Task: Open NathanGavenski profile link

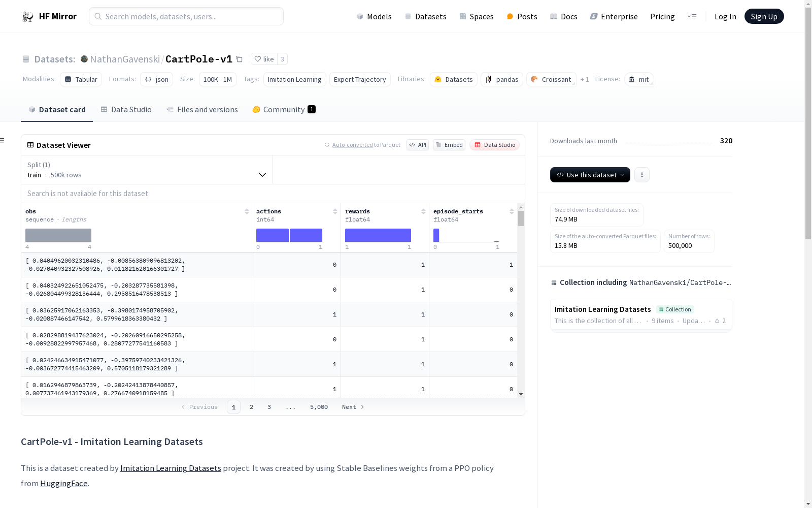Action: point(125,59)
